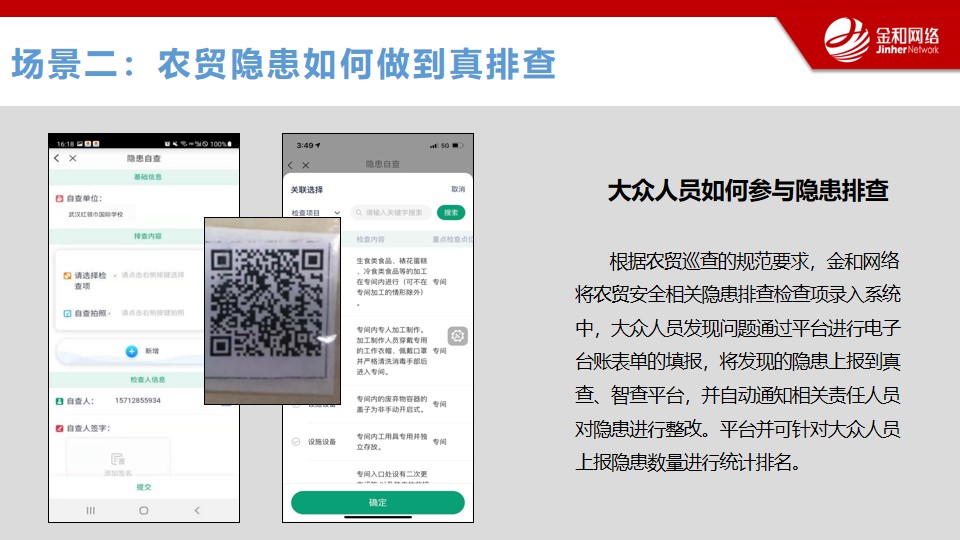Click magnifier icon in 请输入关键字搜索 box
The height and width of the screenshot is (540, 960).
[359, 212]
